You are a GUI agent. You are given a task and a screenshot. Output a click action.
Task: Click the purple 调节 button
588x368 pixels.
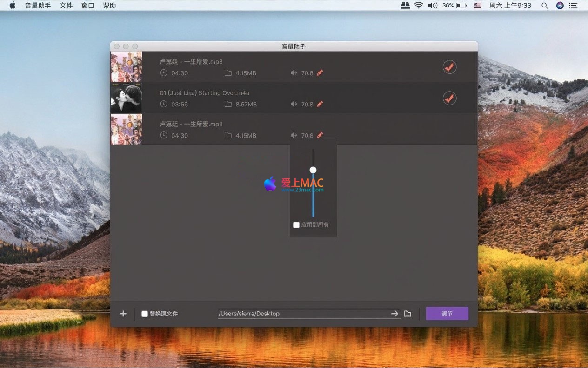point(447,314)
